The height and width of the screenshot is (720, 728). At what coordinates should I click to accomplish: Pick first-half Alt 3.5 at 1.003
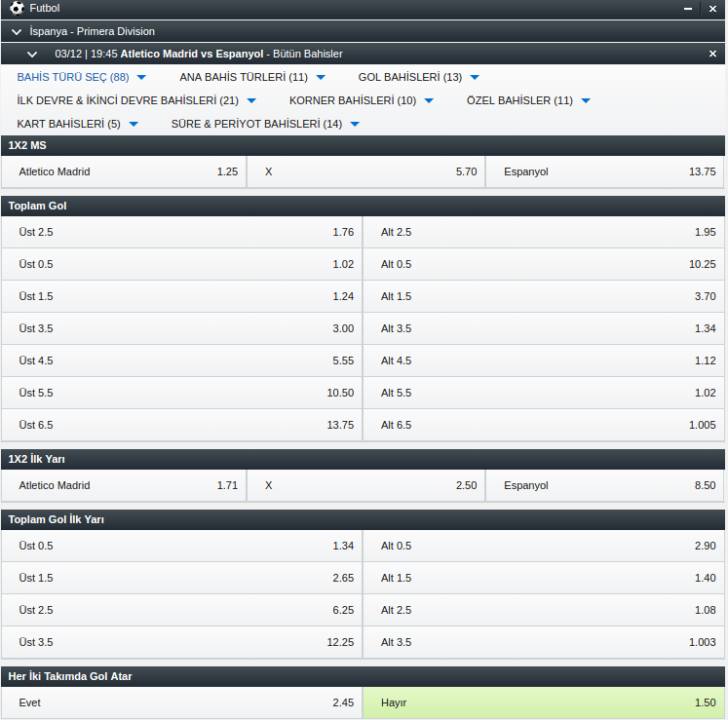click(x=543, y=642)
